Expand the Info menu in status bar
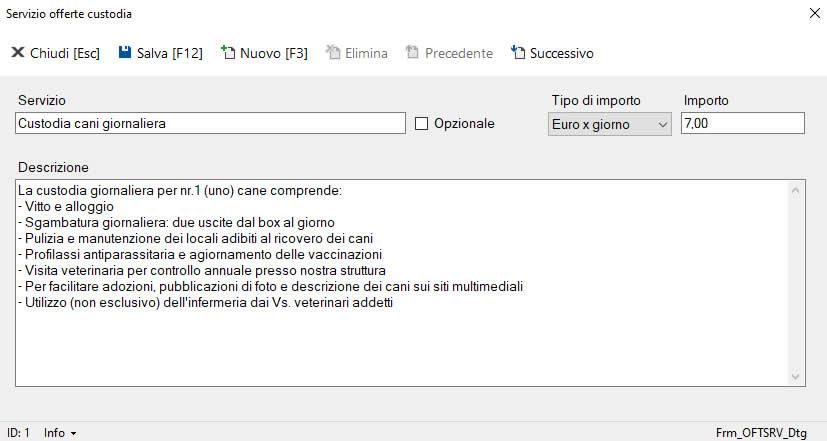The image size is (827, 441). pyautogui.click(x=60, y=433)
